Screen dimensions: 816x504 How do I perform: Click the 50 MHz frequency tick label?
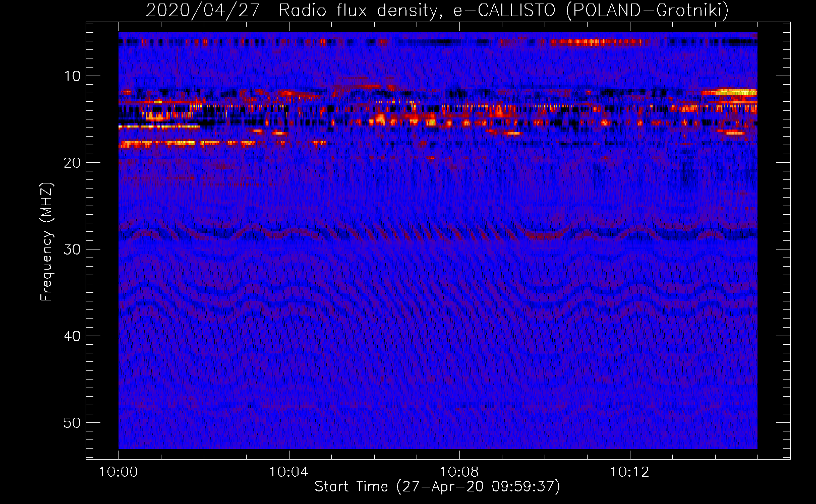point(72,423)
